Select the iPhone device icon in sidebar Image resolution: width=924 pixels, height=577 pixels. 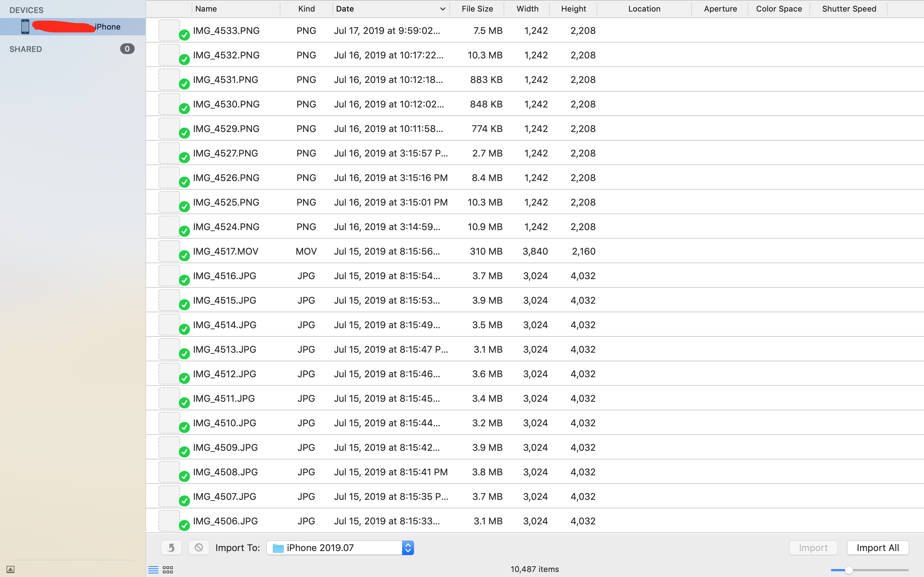25,27
